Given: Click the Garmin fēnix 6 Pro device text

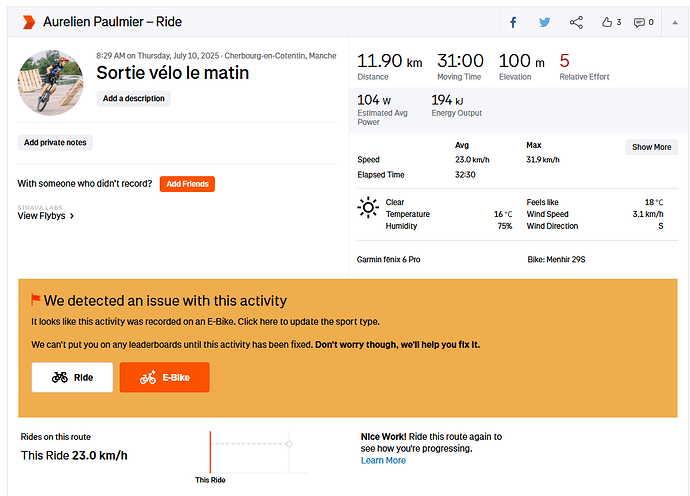Looking at the screenshot, I should point(389,260).
